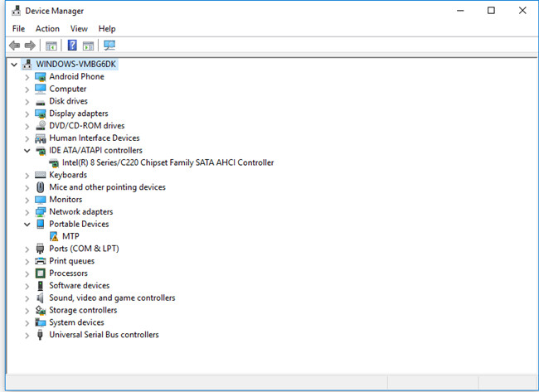Click the scan for hardware changes icon
This screenshot has height=392, width=539.
(109, 46)
